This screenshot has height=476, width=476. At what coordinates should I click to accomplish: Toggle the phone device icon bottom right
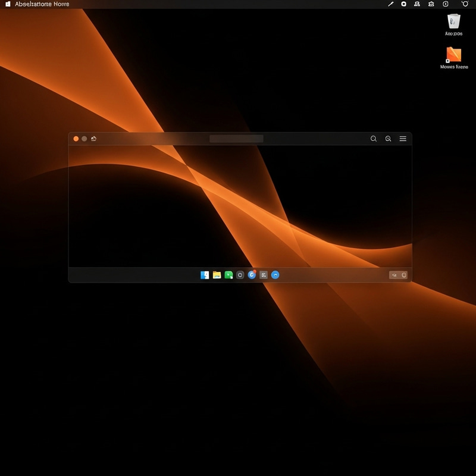tap(404, 275)
